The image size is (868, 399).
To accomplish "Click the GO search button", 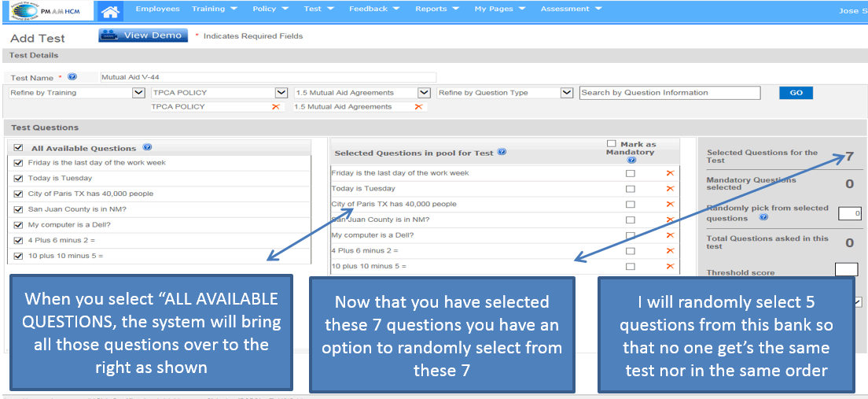I will tap(796, 93).
